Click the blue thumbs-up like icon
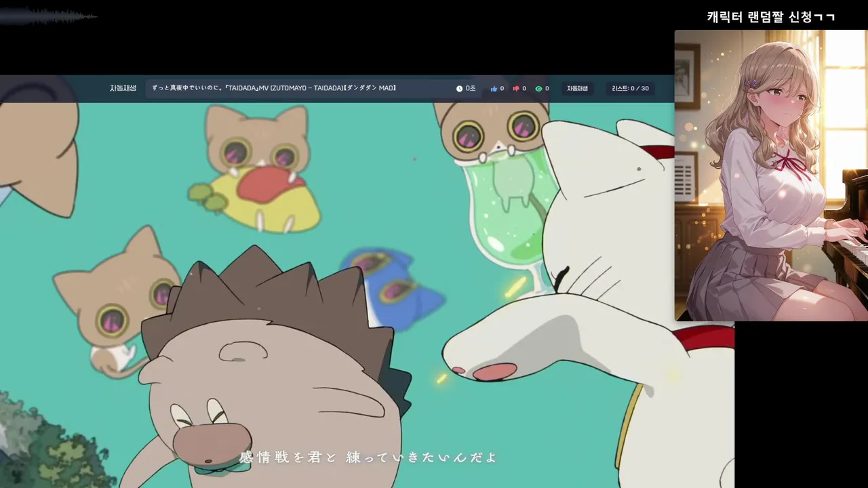The image size is (868, 488). tap(494, 89)
